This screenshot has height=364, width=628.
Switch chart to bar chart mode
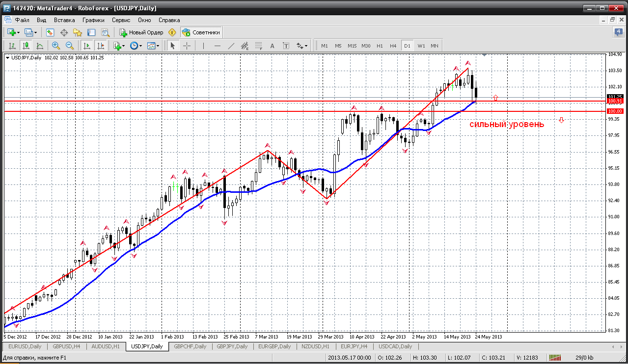[x=12, y=46]
